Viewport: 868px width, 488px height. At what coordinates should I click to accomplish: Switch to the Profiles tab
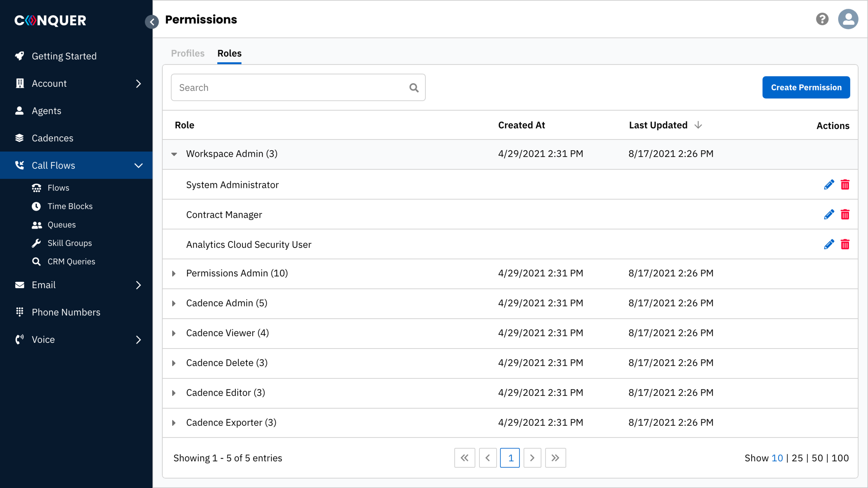pos(188,53)
